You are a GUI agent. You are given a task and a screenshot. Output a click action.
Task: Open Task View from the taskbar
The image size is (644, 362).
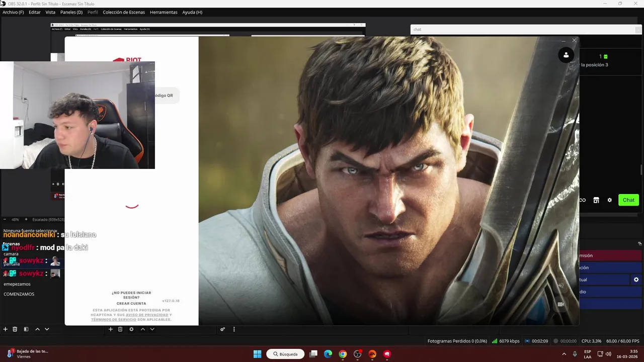(313, 354)
